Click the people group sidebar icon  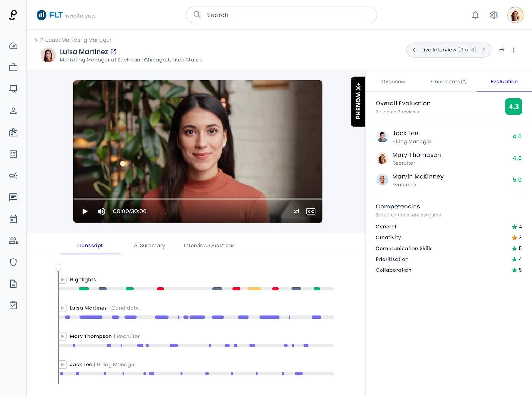click(13, 240)
